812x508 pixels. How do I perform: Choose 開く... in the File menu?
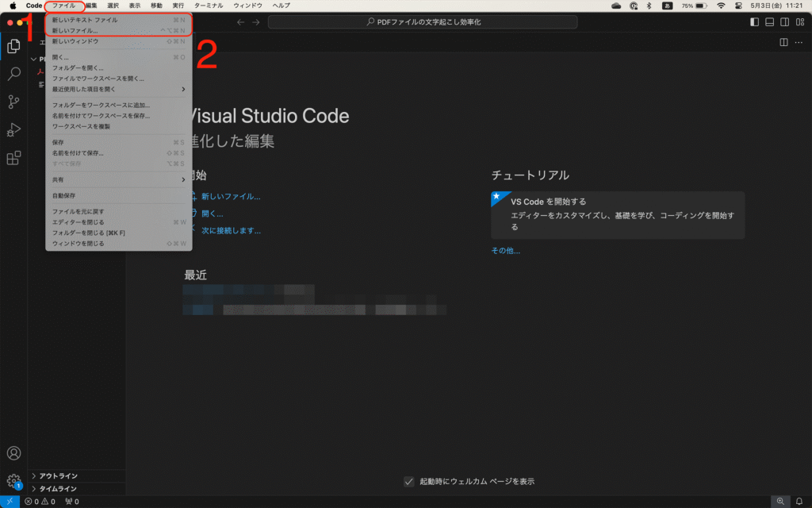click(119, 57)
